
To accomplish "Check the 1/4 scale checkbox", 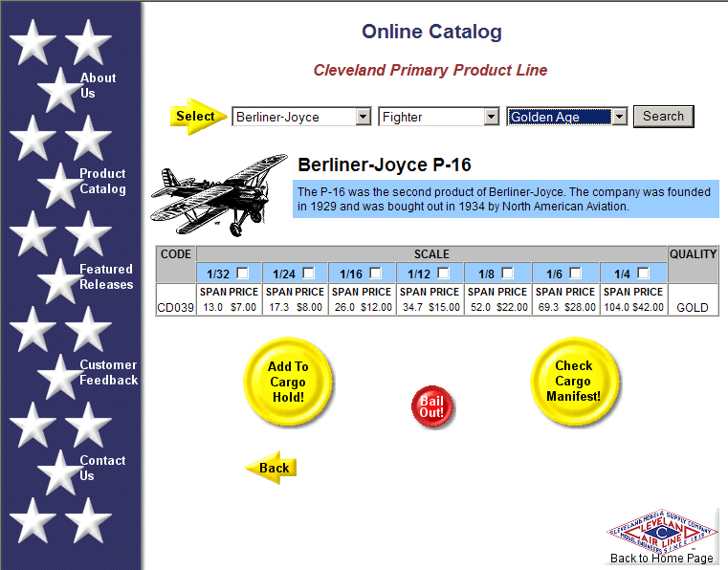I will (644, 273).
